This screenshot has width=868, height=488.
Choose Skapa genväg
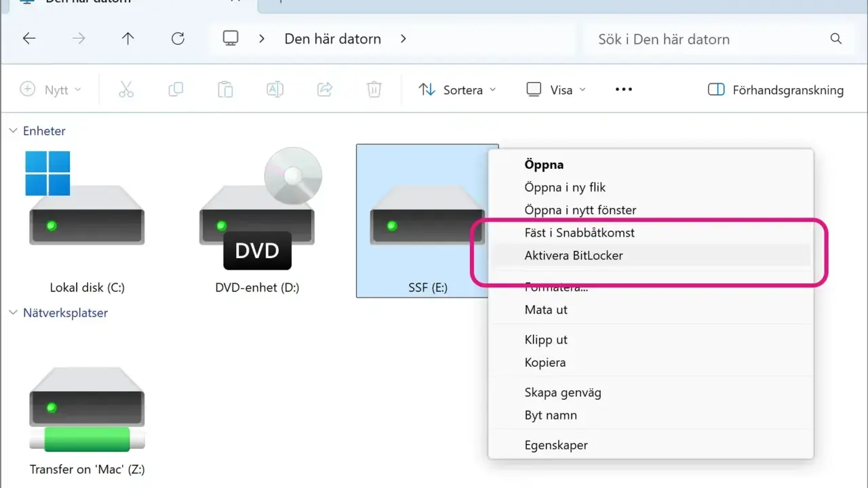[x=650, y=392]
